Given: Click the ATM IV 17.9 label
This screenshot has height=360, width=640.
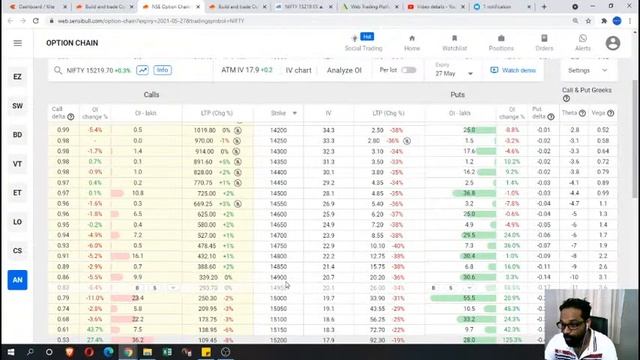Looking at the screenshot, I should pos(247,70).
